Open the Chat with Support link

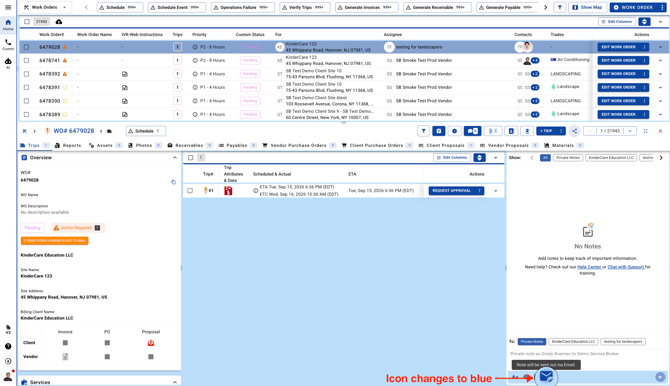(626, 267)
